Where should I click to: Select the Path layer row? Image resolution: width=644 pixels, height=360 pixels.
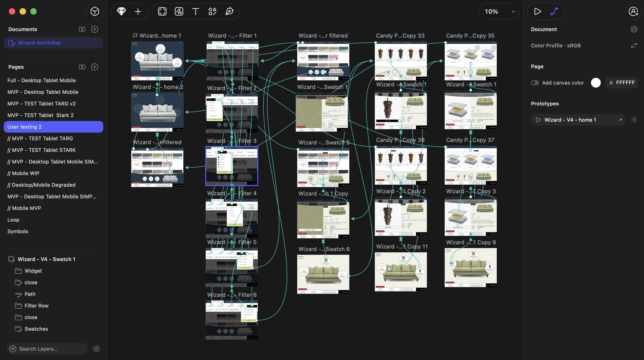(53, 294)
